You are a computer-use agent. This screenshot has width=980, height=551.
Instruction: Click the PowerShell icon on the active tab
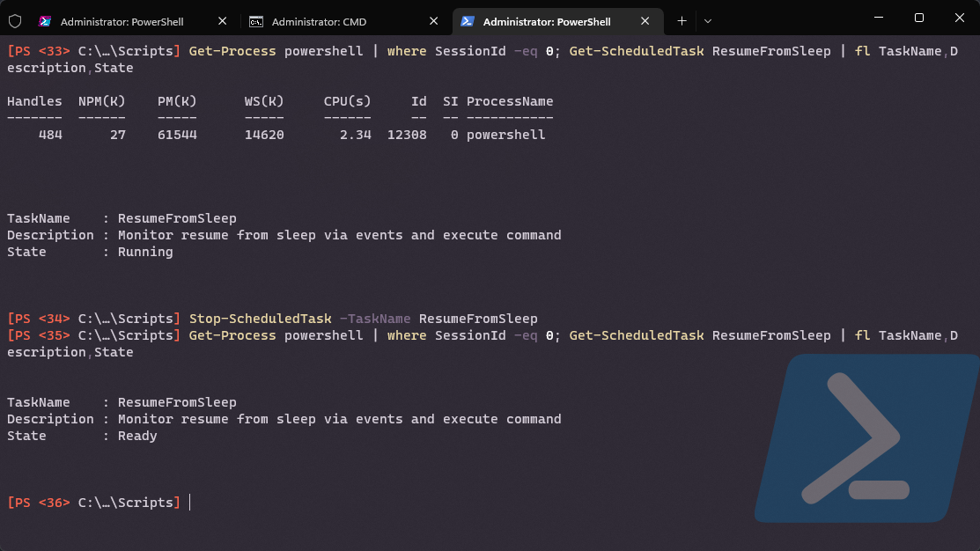(468, 20)
